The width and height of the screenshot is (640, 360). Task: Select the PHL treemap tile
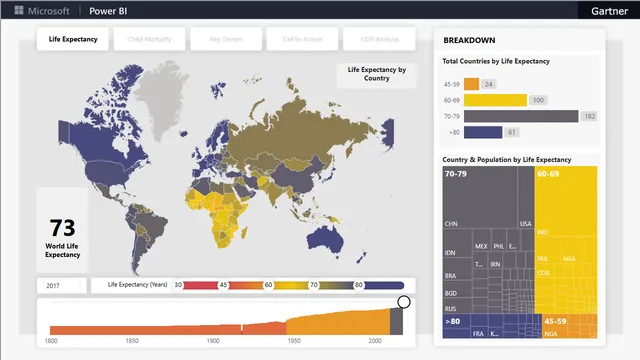pos(499,240)
